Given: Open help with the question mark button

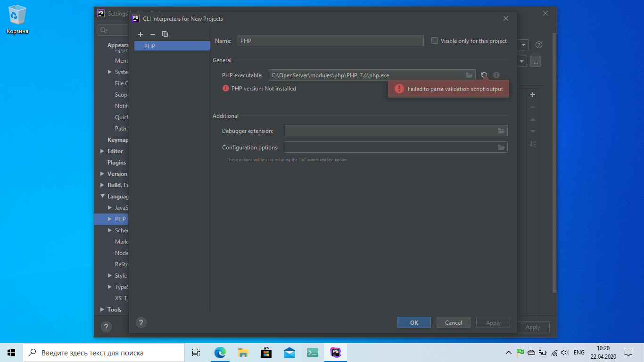Looking at the screenshot, I should [x=141, y=322].
